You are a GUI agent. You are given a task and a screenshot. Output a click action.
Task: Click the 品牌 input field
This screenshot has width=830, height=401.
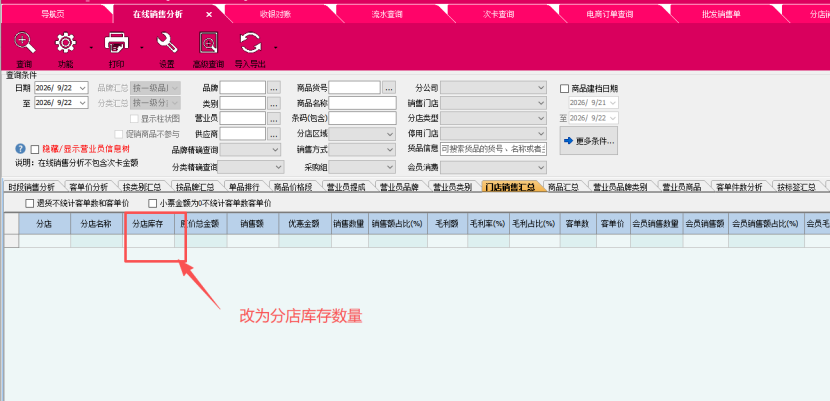(x=242, y=88)
